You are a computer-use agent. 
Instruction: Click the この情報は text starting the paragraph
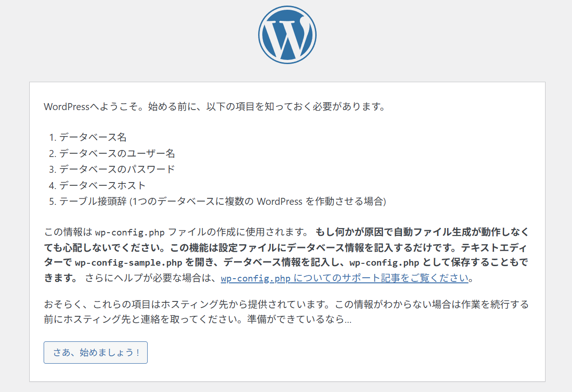68,232
